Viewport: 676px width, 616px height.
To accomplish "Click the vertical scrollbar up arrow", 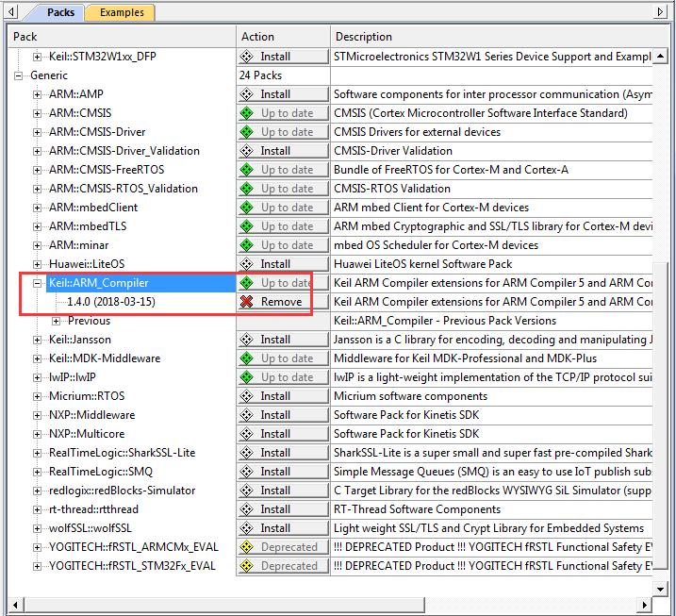I will coord(660,57).
